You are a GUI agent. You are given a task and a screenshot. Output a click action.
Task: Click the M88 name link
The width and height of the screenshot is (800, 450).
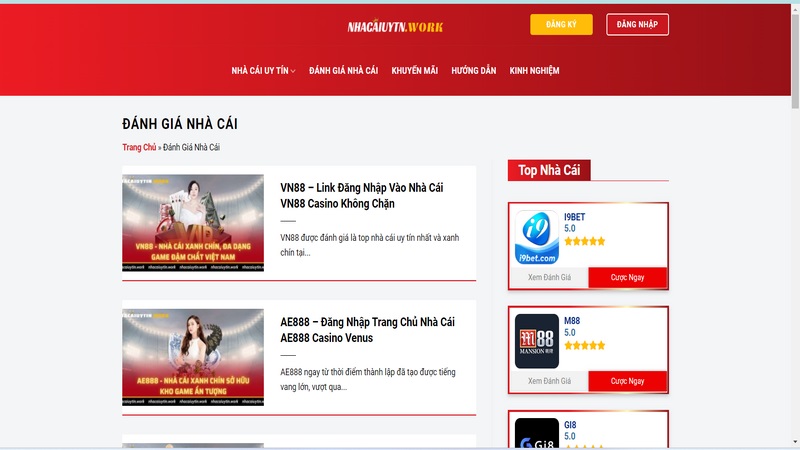pos(572,321)
